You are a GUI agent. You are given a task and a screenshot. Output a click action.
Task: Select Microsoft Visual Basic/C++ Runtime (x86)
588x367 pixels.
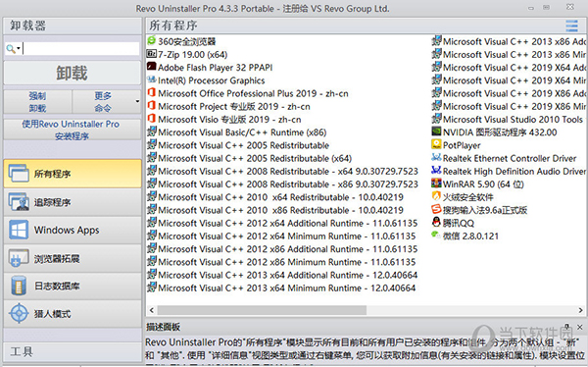click(237, 132)
